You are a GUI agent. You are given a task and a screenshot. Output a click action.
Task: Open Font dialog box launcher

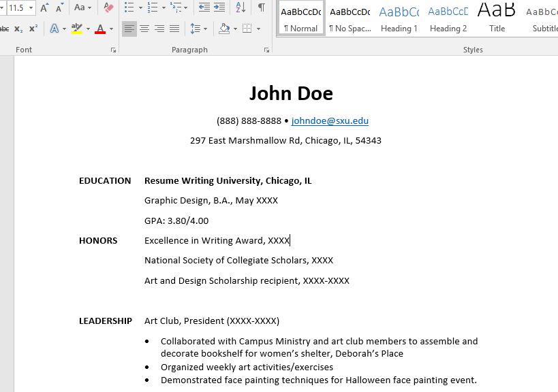pos(113,50)
